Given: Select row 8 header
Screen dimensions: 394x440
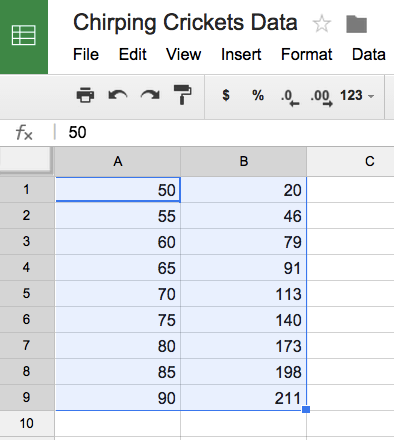Looking at the screenshot, I should point(27,372).
